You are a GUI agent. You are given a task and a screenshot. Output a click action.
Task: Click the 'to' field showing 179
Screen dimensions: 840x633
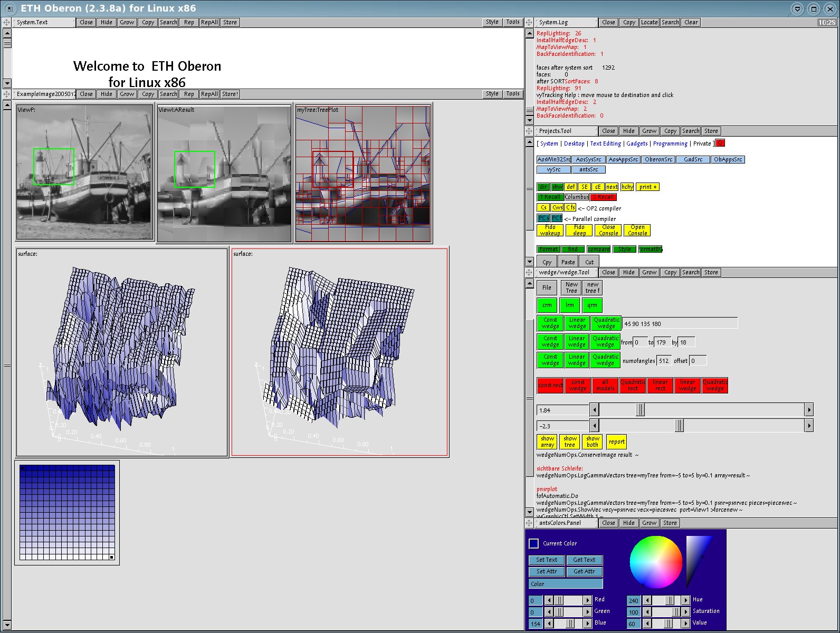[663, 342]
